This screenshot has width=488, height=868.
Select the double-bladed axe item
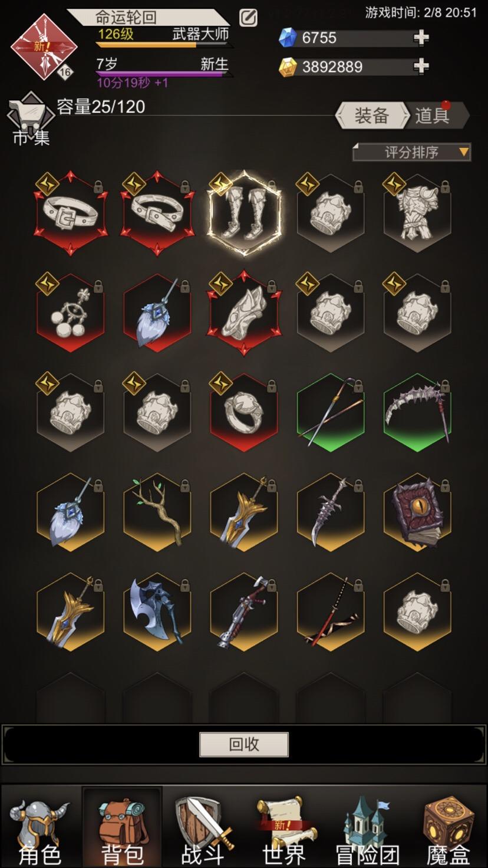(x=157, y=612)
